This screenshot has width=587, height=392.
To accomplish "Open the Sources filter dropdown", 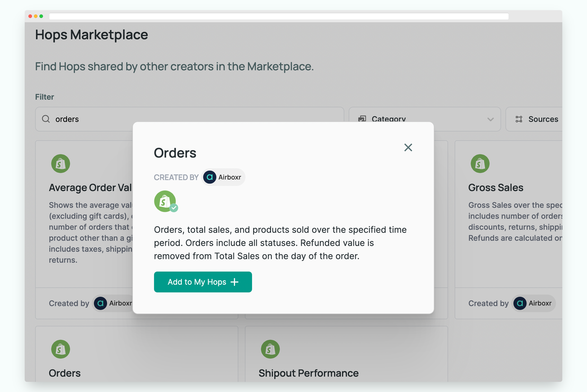I will [x=534, y=119].
